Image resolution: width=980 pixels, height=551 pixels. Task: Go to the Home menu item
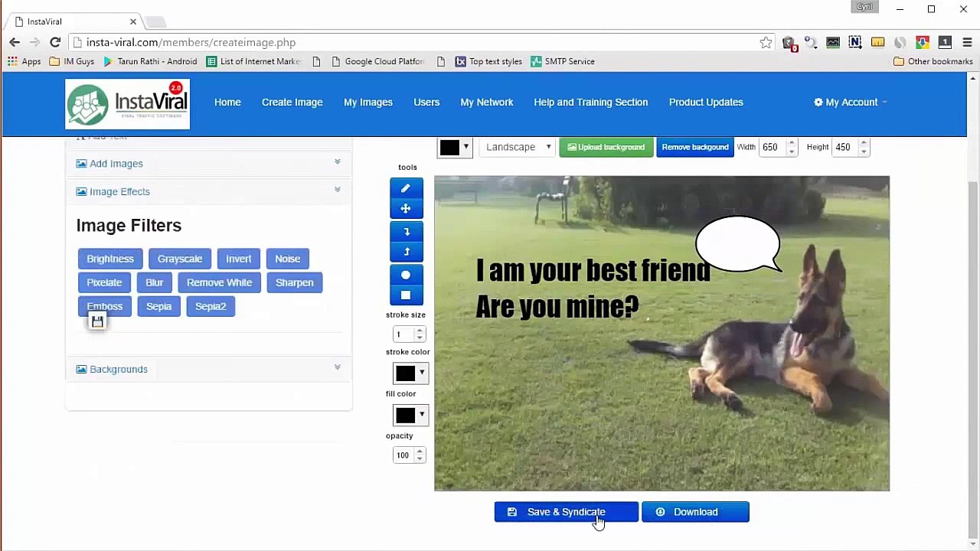click(x=227, y=102)
